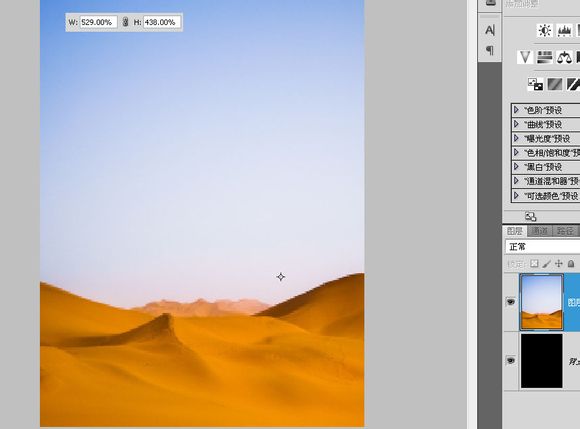
Task: Add a Hue/Saturation adjustment
Action: [544, 57]
